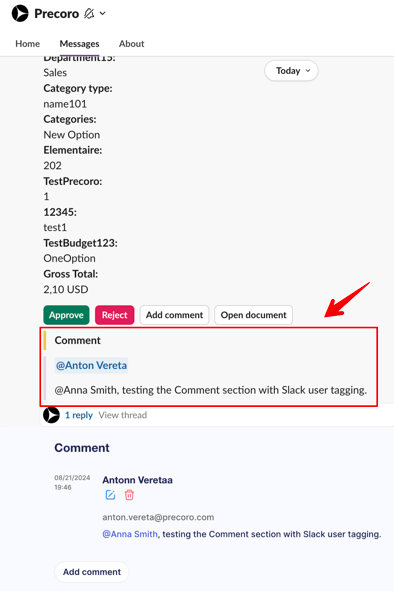Click the Antonn Veretaa author name

(x=138, y=480)
